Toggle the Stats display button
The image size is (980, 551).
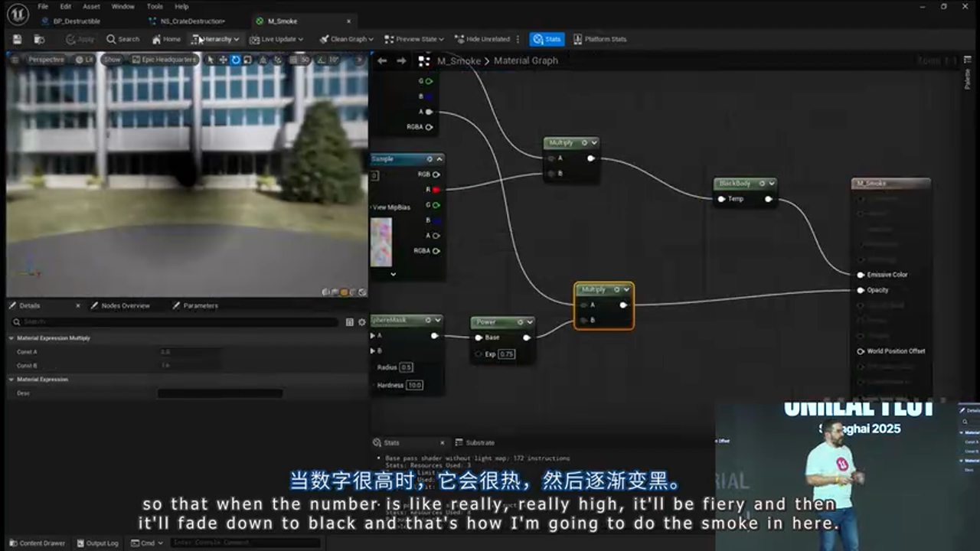[547, 39]
